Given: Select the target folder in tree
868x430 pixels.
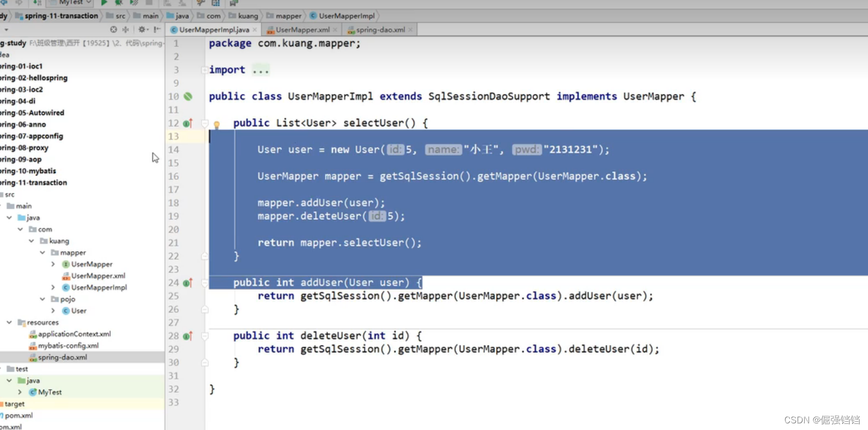Looking at the screenshot, I should (13, 405).
